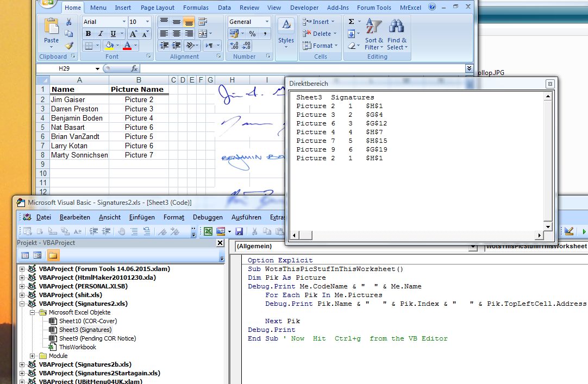Open the Ausführen menu in VB Editor
Viewport: 588px width, 384px height.
point(246,217)
